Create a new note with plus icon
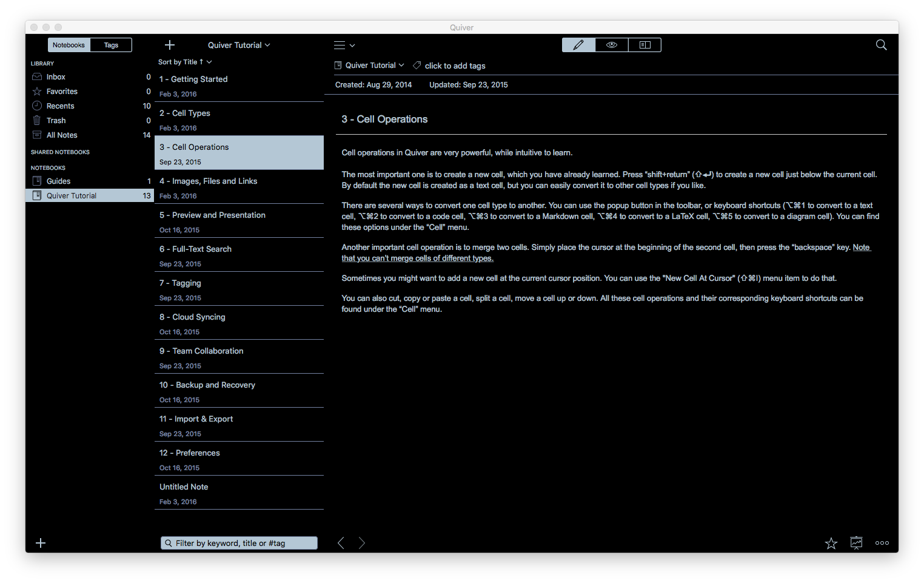The image size is (924, 583). pyautogui.click(x=170, y=45)
